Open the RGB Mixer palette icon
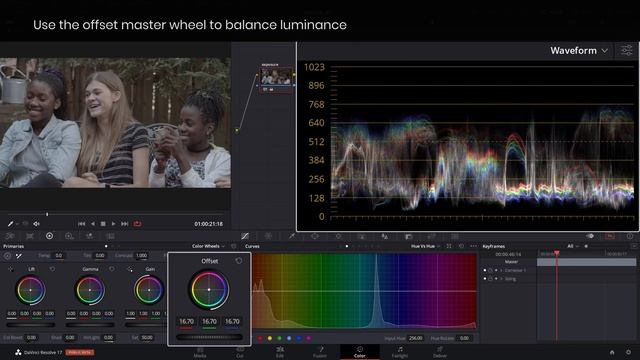640x360 pixels. coord(89,236)
